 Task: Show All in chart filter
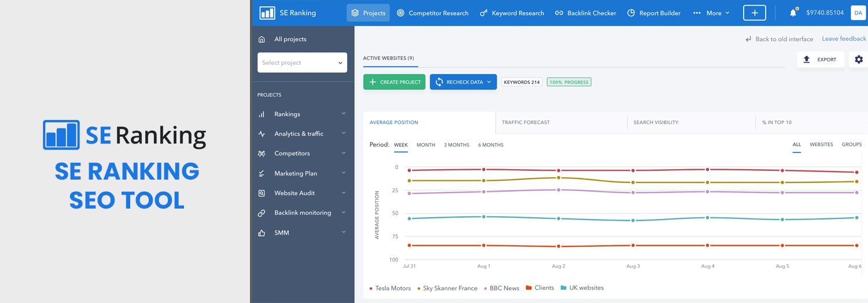point(797,144)
